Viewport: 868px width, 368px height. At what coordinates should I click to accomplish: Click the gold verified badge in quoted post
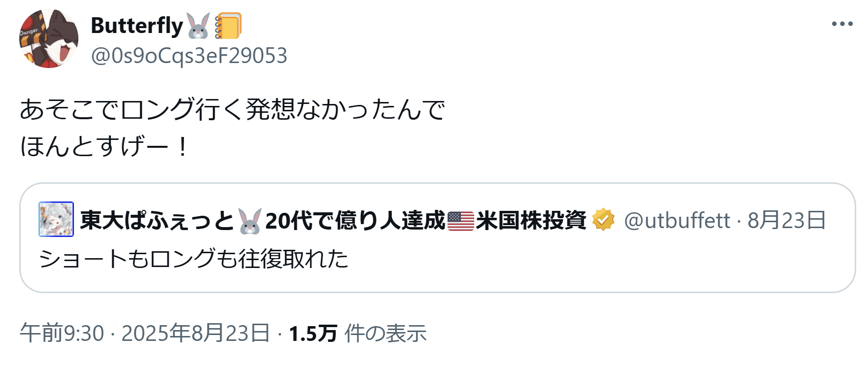pos(603,220)
